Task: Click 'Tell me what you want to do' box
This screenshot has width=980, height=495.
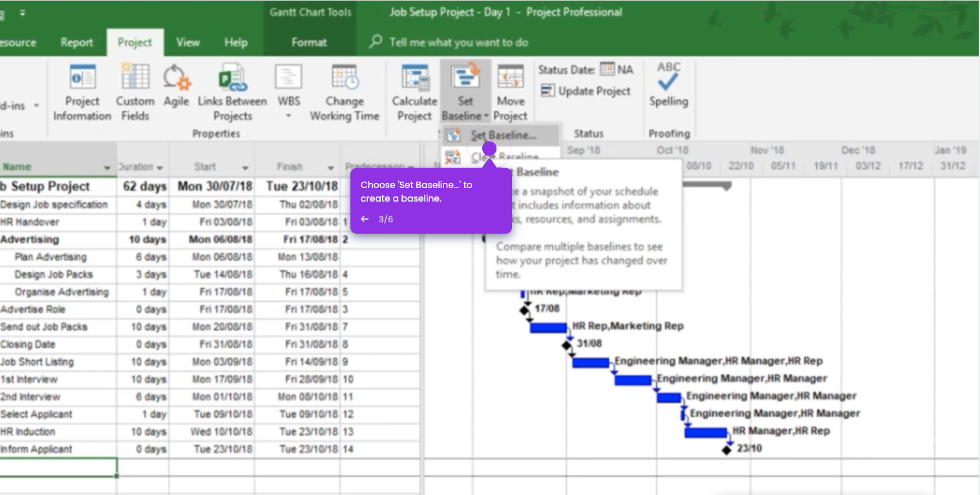Action: [458, 43]
